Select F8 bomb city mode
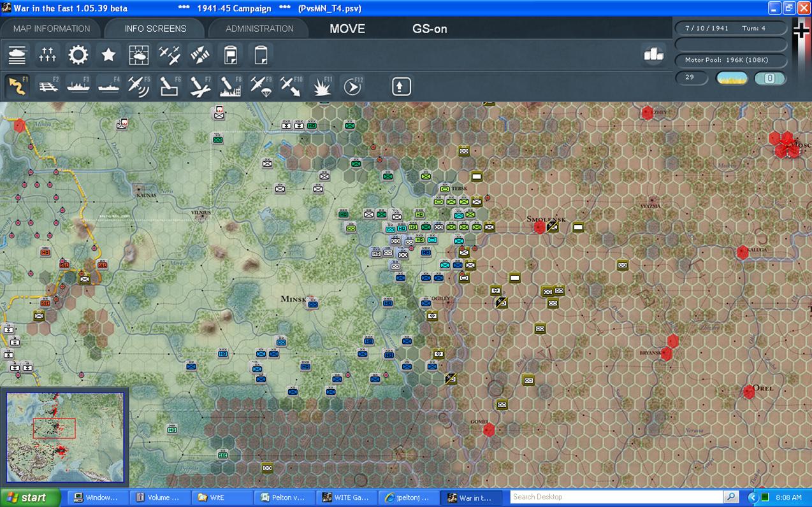This screenshot has width=812, height=507. [231, 86]
